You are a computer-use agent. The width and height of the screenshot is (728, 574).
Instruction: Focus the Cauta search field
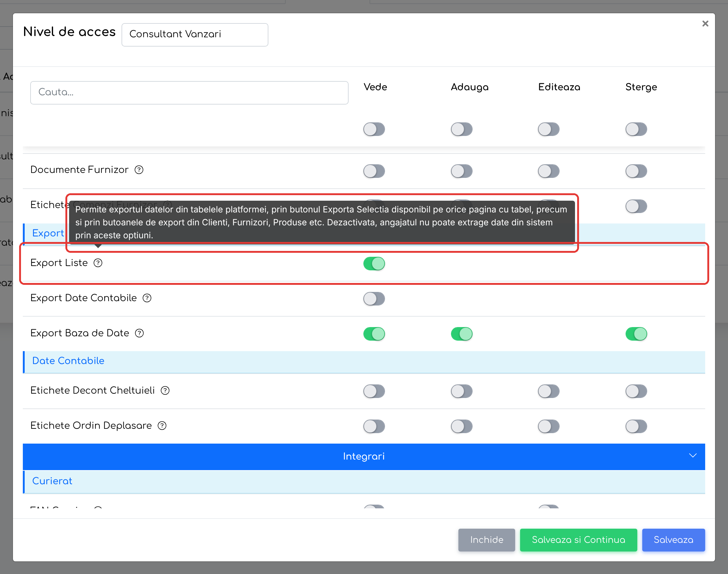[x=189, y=92]
